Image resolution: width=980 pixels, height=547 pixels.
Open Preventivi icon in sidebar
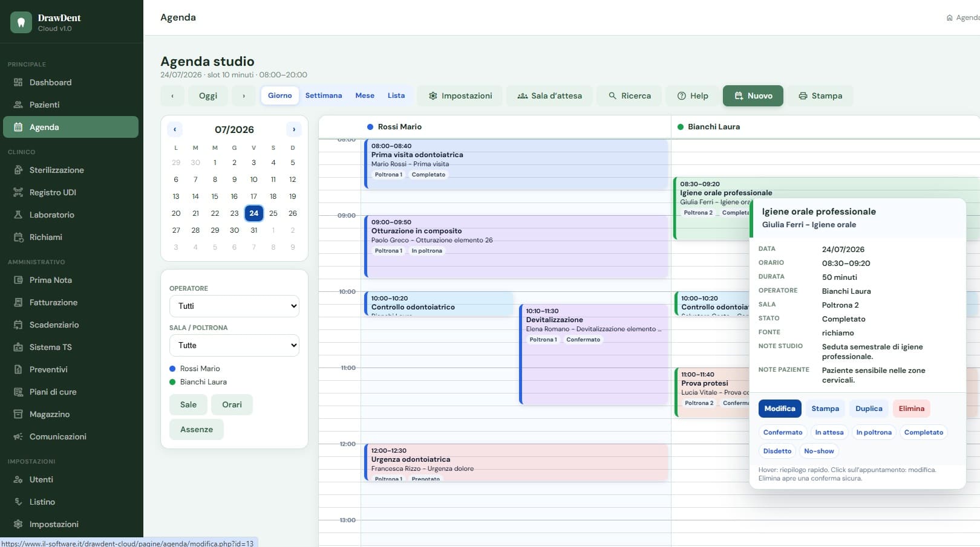pos(18,369)
